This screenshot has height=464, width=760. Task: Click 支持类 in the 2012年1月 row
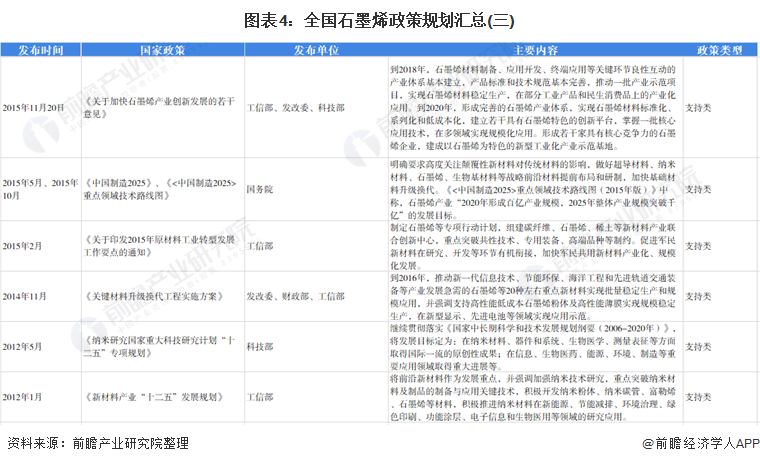(x=698, y=397)
